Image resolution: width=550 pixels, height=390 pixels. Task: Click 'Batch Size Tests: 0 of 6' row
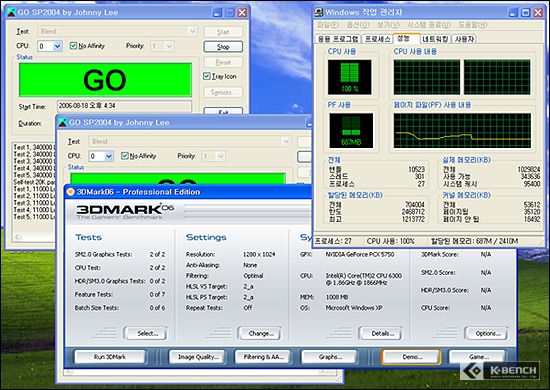click(x=120, y=308)
